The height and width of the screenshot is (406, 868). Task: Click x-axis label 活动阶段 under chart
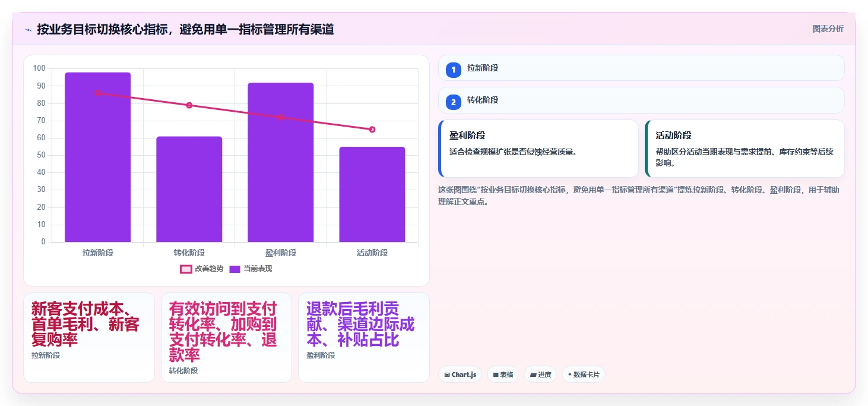tap(372, 253)
